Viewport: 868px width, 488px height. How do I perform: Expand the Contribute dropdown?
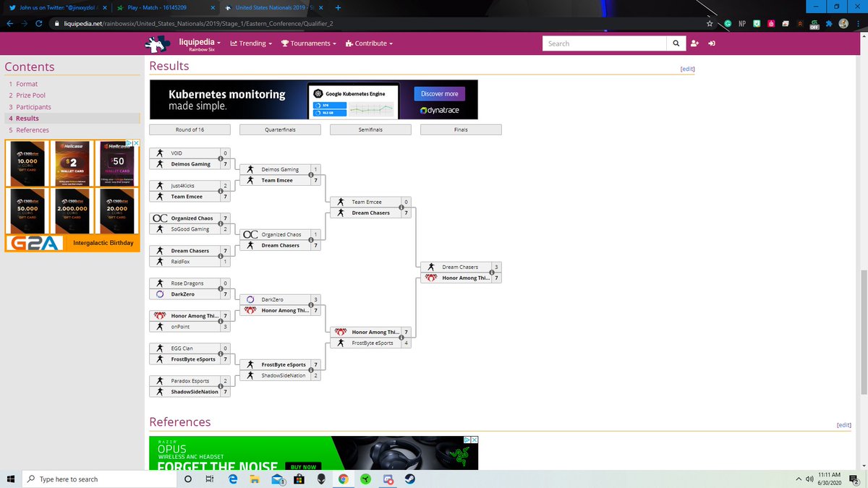[x=369, y=43]
